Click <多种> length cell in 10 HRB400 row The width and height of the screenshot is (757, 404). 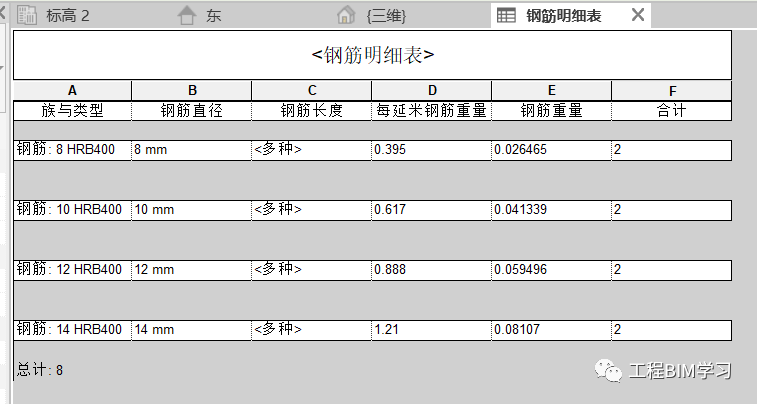(311, 210)
